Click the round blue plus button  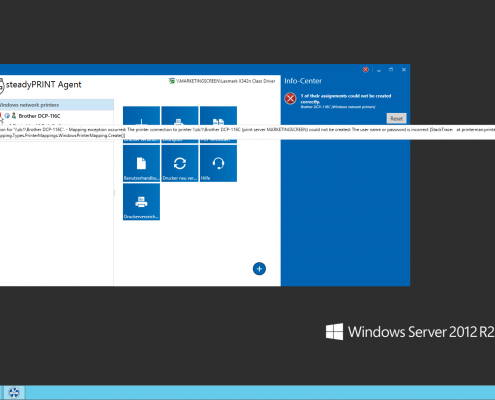(x=259, y=269)
